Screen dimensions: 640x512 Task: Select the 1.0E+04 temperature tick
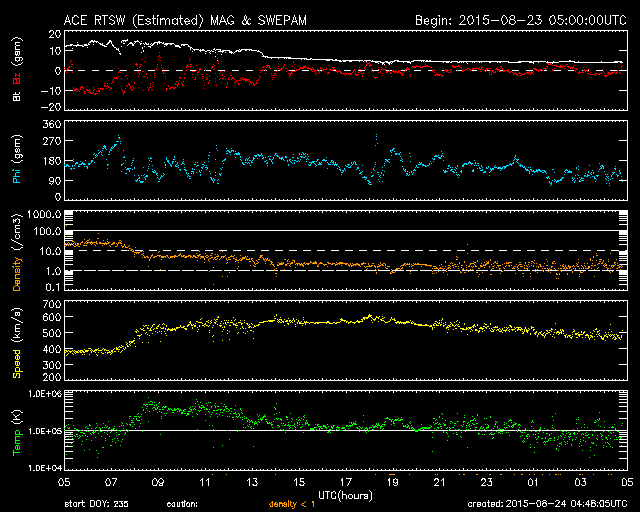[x=45, y=468]
